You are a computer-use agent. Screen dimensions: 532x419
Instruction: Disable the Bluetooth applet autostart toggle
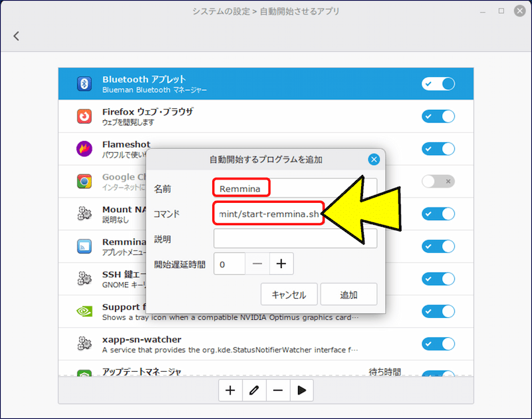438,84
